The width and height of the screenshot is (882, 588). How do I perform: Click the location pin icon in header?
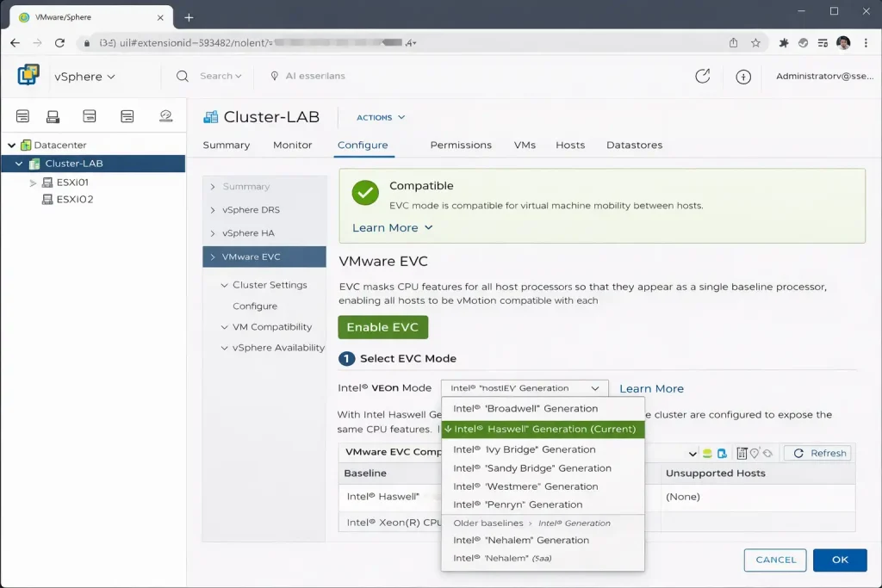pos(275,76)
